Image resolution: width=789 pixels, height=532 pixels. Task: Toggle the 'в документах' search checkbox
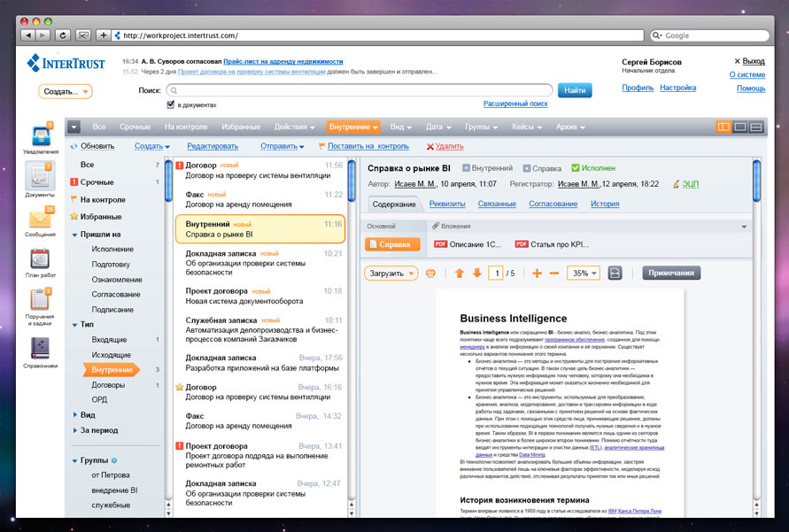(x=171, y=104)
